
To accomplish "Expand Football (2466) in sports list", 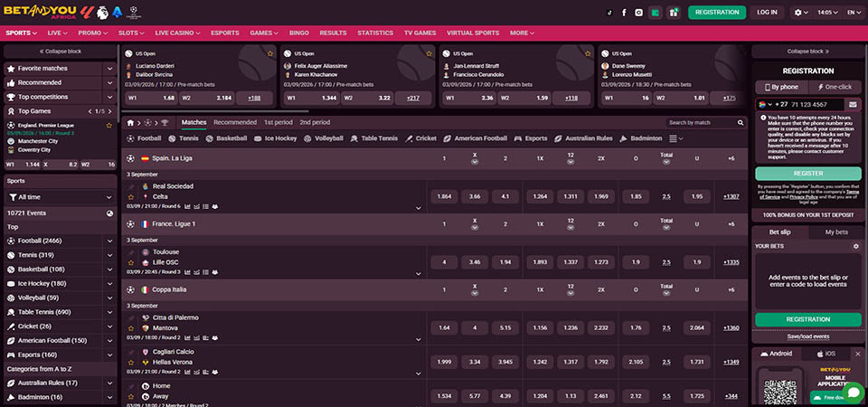I will pyautogui.click(x=109, y=241).
